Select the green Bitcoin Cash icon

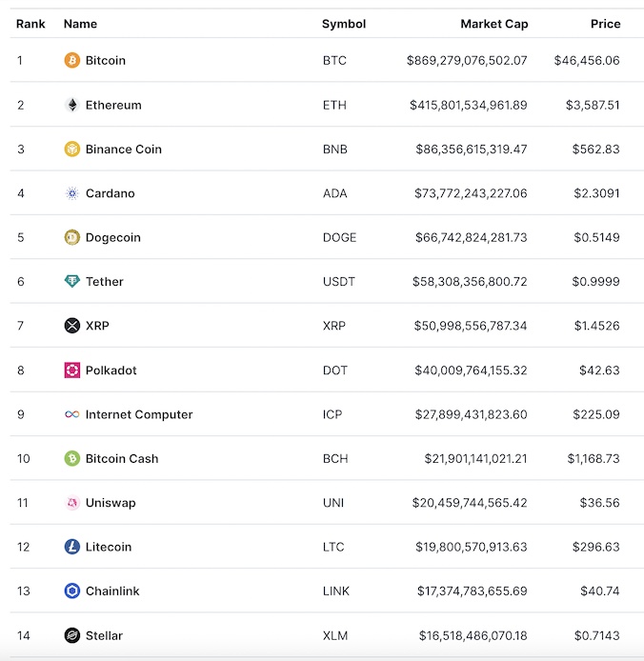pos(72,458)
